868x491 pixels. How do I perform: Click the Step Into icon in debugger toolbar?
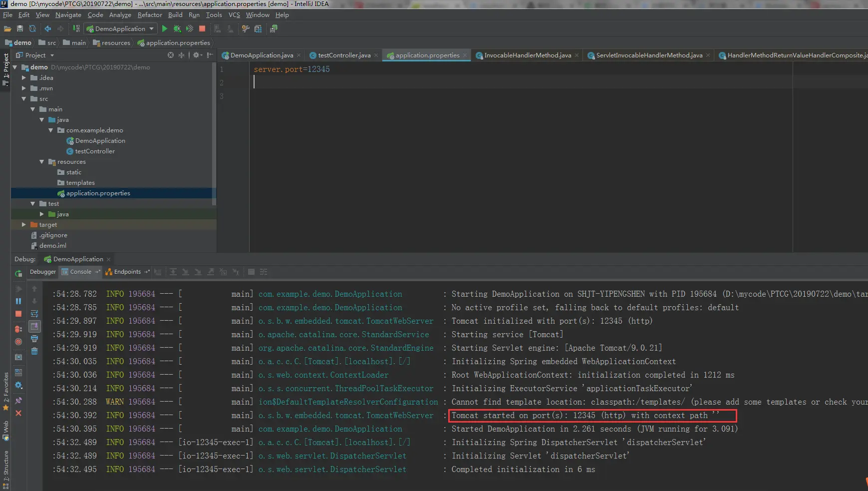186,272
